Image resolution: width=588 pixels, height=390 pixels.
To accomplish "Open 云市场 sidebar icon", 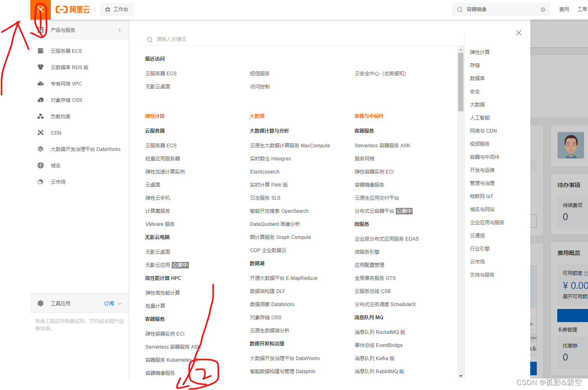I will (41, 182).
